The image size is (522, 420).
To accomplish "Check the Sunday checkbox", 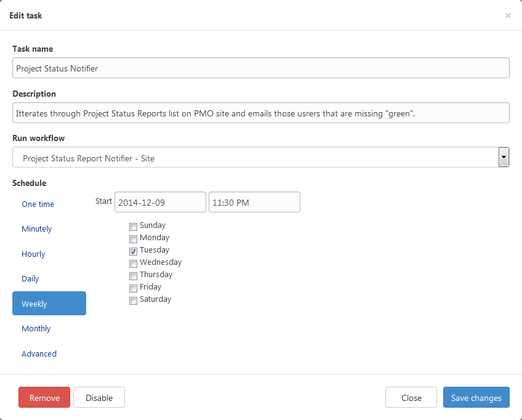I will coord(133,227).
